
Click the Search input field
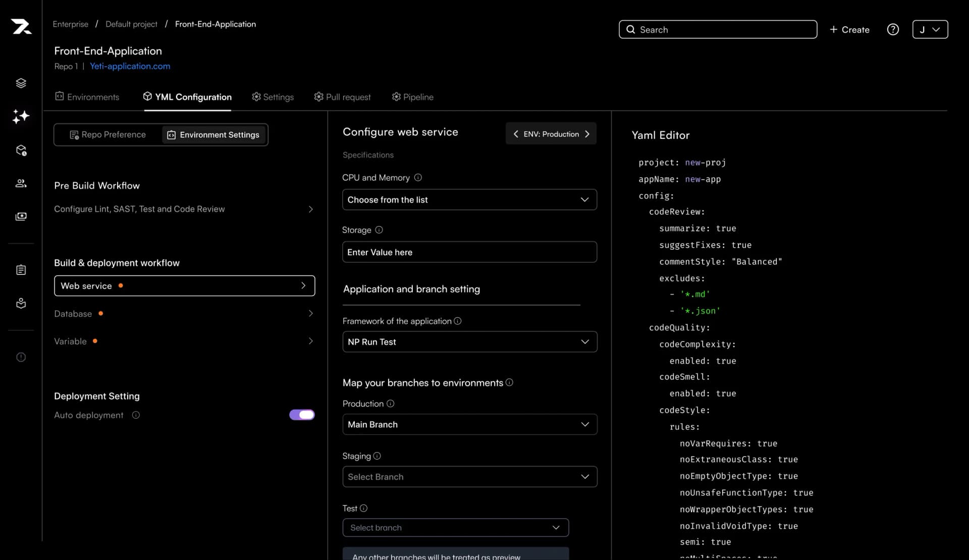[718, 29]
